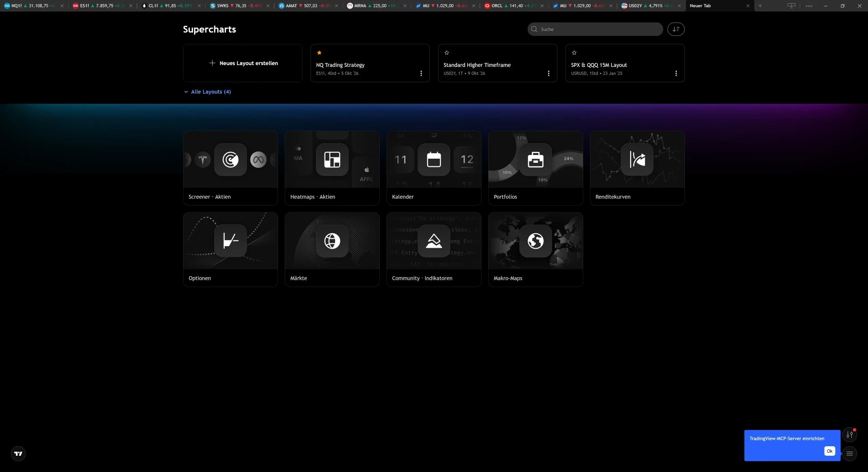Click the TradingView logo button
The width and height of the screenshot is (868, 472).
[x=18, y=453]
